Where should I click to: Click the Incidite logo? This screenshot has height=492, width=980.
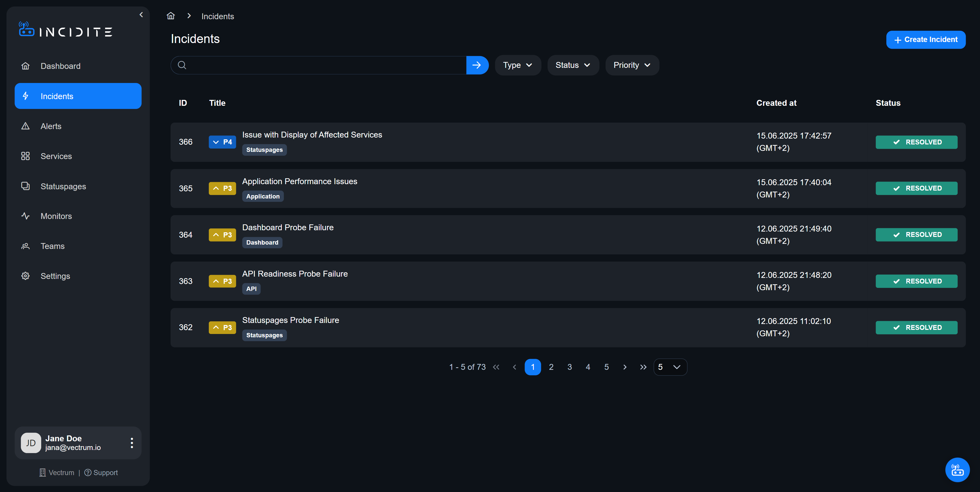pyautogui.click(x=66, y=30)
